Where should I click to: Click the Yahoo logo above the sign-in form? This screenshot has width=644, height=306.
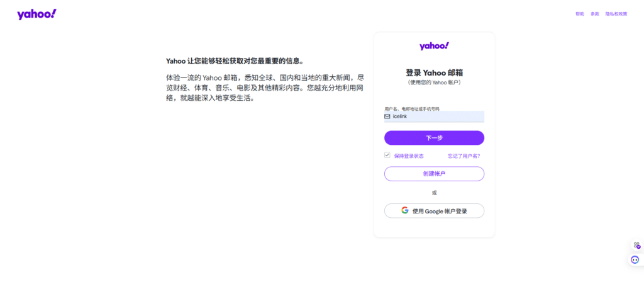pyautogui.click(x=434, y=46)
